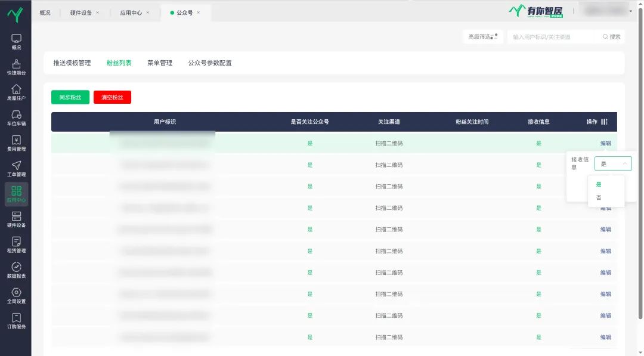The height and width of the screenshot is (356, 644).
Task: Choose 否 in the dropdown list
Action: pos(599,197)
